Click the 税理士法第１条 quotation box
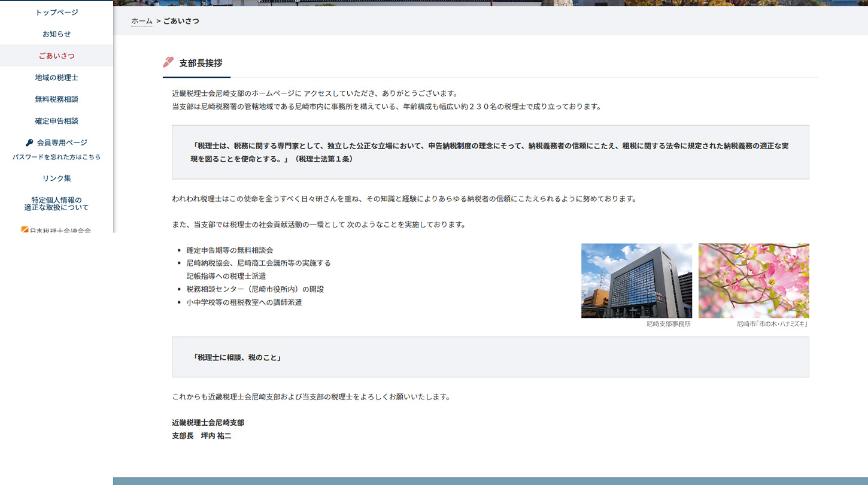The width and height of the screenshot is (868, 485). [490, 152]
